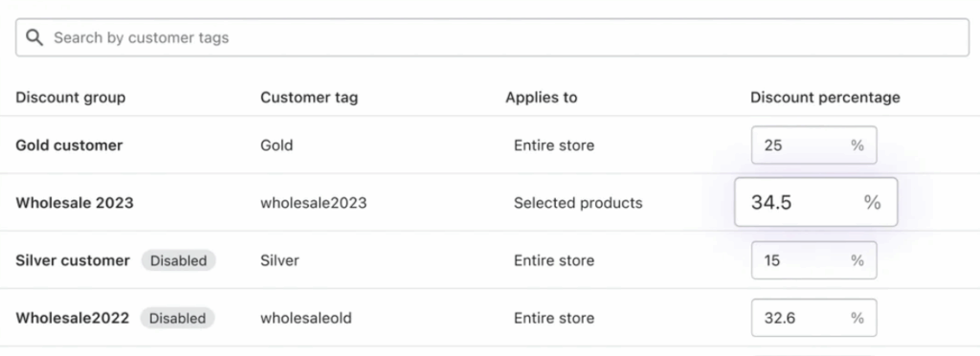Edit the 15 percent discount field
Image resolution: width=980 pixels, height=356 pixels.
tap(813, 260)
